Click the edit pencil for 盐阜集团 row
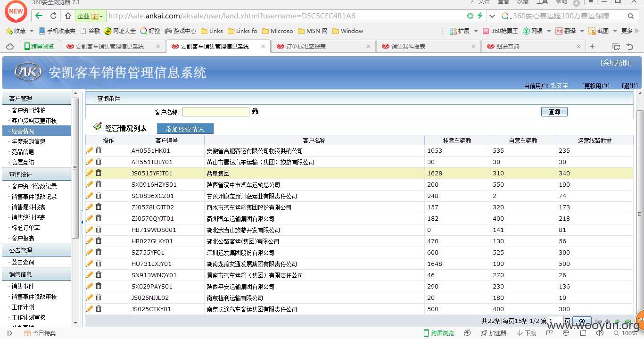This screenshot has height=339, width=644. (90, 173)
